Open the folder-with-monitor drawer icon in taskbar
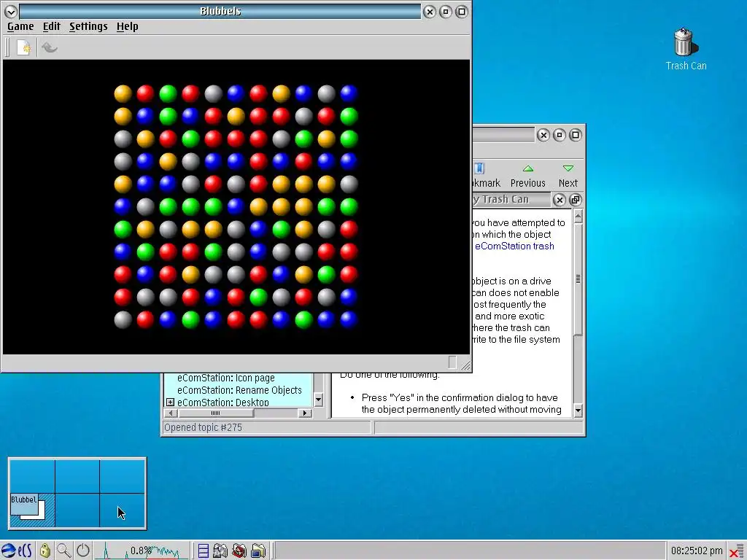This screenshot has height=560, width=747. (x=258, y=551)
